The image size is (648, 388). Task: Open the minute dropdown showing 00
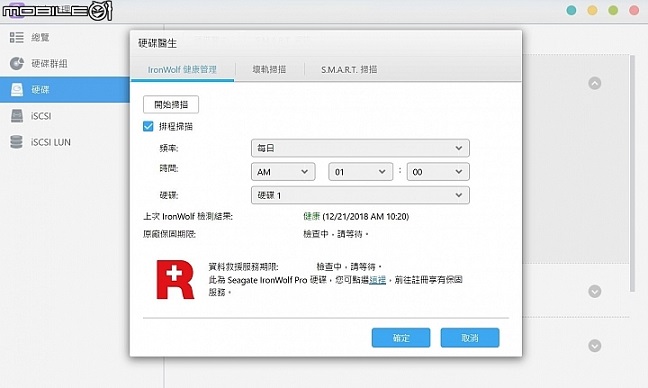pos(438,171)
